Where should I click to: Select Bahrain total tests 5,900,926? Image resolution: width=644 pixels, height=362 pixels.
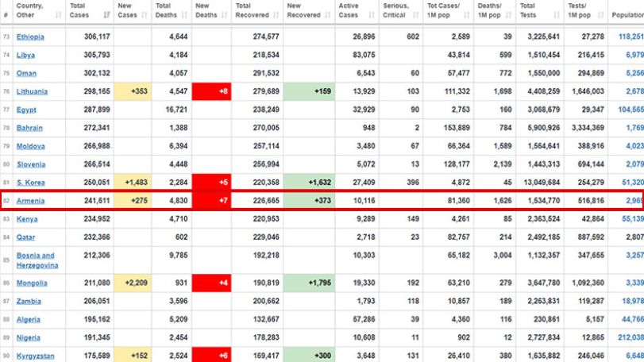pyautogui.click(x=543, y=128)
